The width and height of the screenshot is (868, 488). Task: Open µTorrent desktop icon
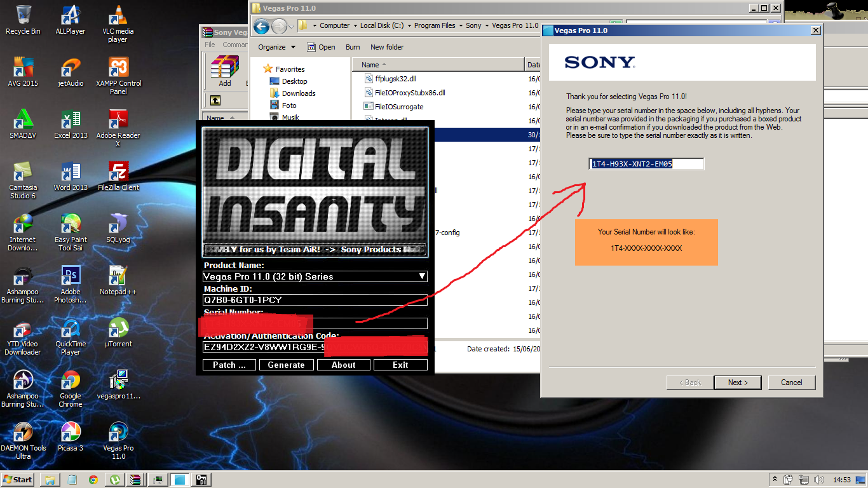[x=118, y=332]
